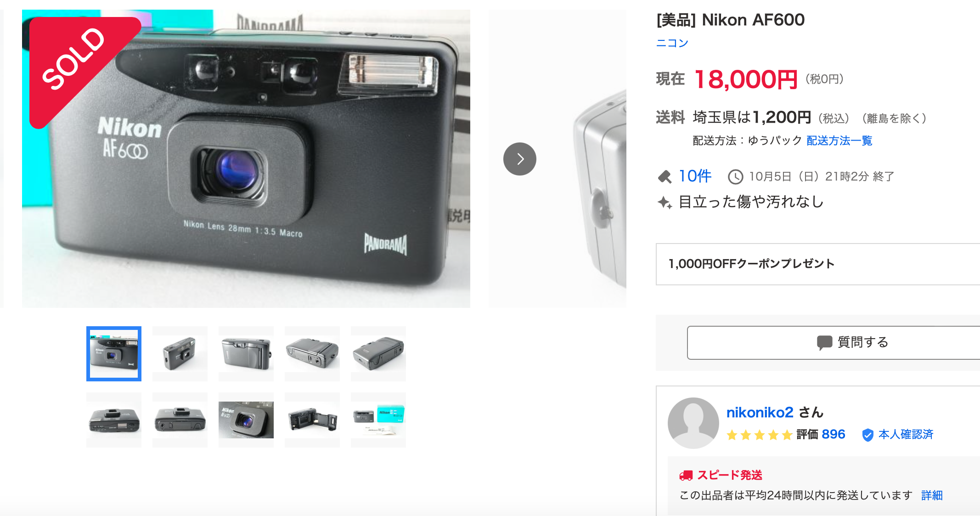Screen dimensions: 980x516
Task: Click the bid hammer icon
Action: (x=665, y=176)
